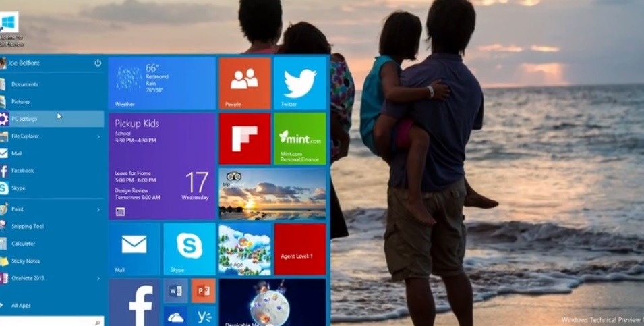Launch the PowerPoint tile
Image resolution: width=644 pixels, height=326 pixels.
click(x=203, y=291)
